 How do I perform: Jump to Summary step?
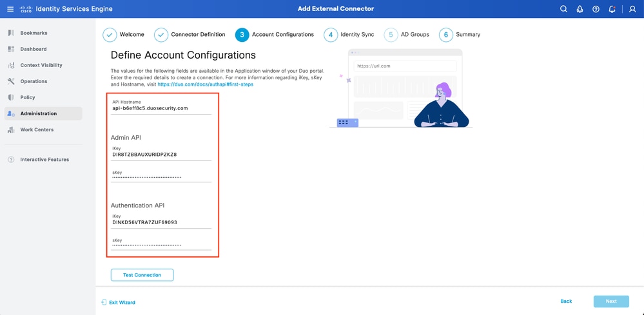pyautogui.click(x=468, y=34)
